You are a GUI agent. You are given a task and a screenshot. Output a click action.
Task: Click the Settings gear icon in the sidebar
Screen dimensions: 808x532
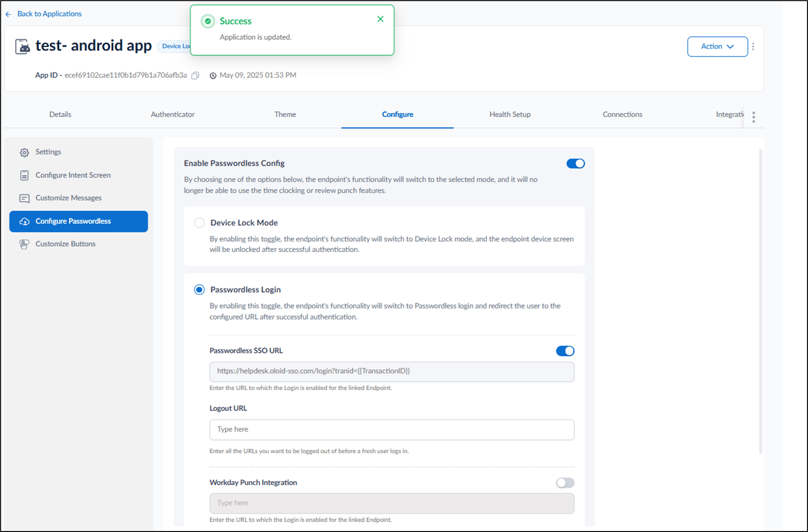point(25,152)
